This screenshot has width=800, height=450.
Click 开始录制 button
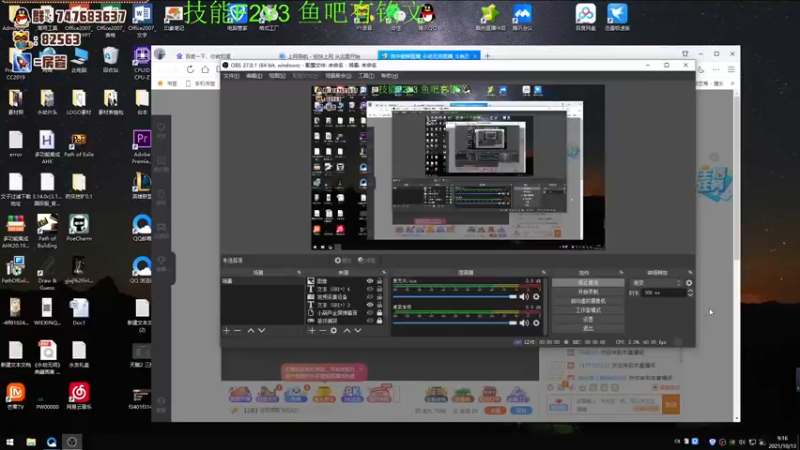click(588, 292)
